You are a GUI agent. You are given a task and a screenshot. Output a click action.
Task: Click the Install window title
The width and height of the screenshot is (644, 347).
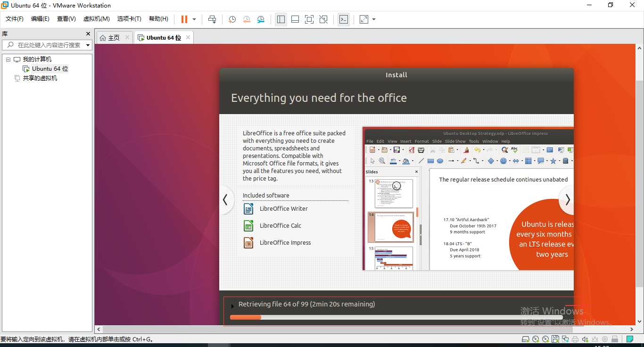396,75
